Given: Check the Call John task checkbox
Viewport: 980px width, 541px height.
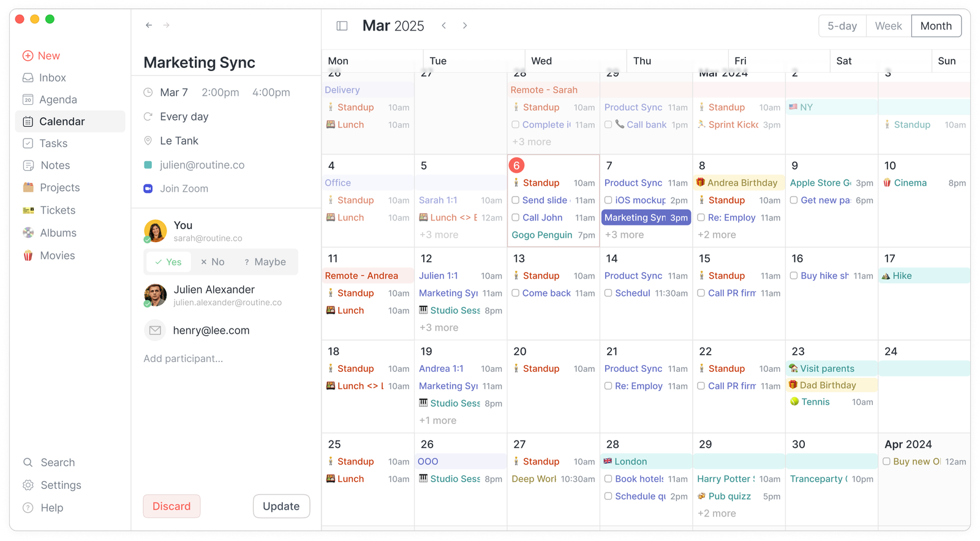Looking at the screenshot, I should tap(516, 218).
